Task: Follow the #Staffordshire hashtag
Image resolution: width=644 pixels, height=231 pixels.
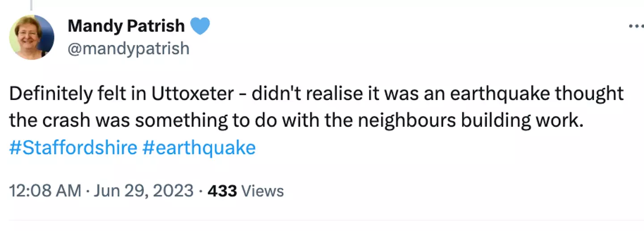Action: pos(73,147)
